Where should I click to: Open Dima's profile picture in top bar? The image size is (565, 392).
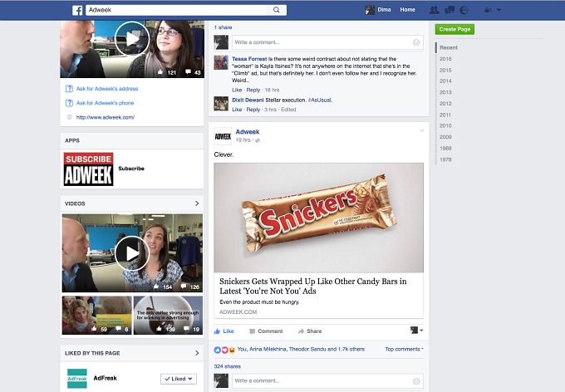(x=370, y=10)
